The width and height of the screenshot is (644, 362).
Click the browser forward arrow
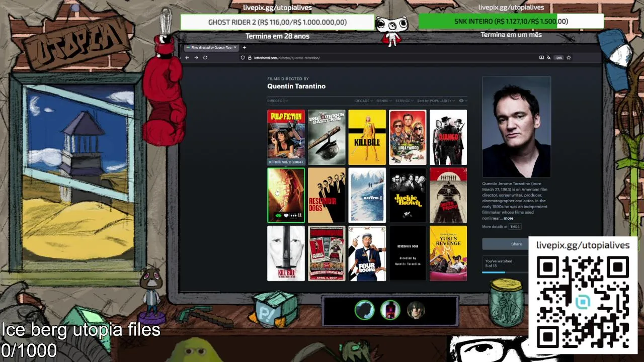click(x=196, y=58)
